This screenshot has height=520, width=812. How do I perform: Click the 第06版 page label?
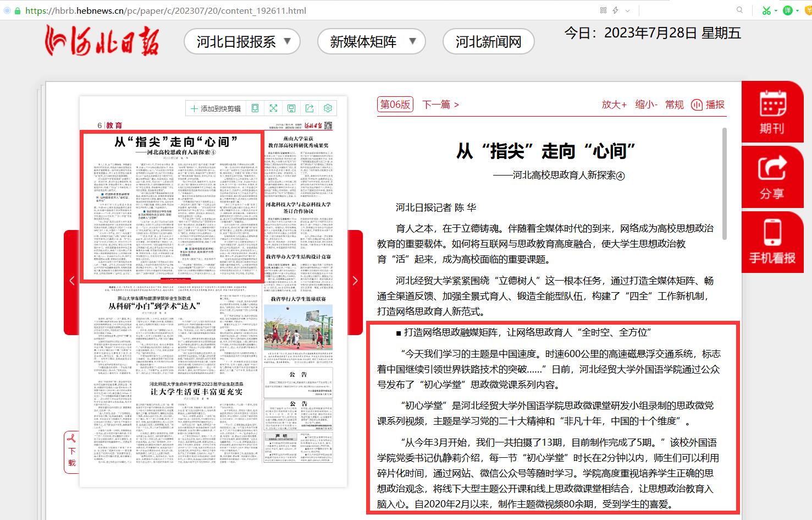click(x=395, y=105)
